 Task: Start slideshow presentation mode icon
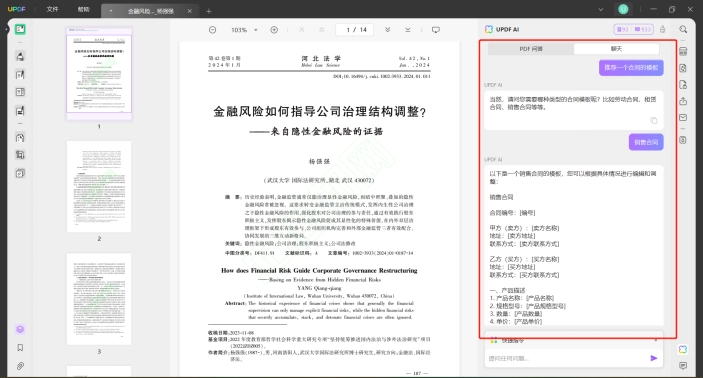coord(435,30)
